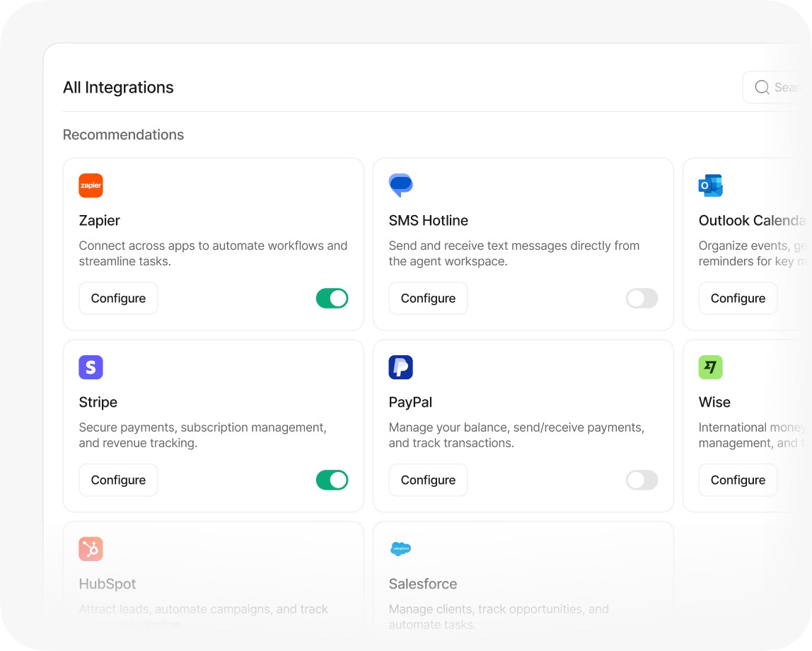The width and height of the screenshot is (812, 651).
Task: Open Configure for Outlook Calendar
Action: 738,299
